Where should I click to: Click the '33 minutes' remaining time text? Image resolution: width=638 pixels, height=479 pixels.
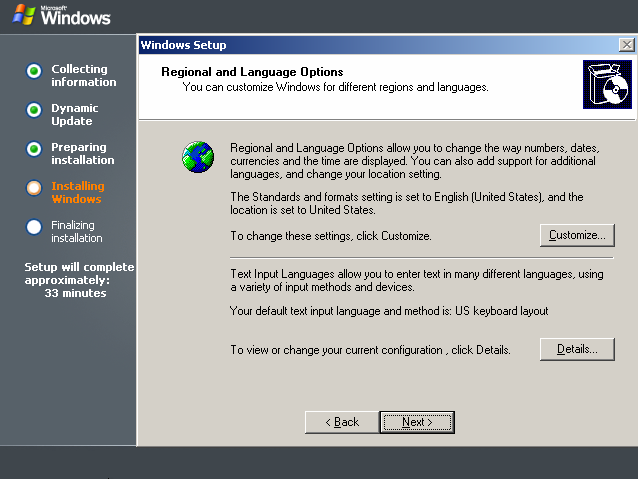tap(75, 293)
